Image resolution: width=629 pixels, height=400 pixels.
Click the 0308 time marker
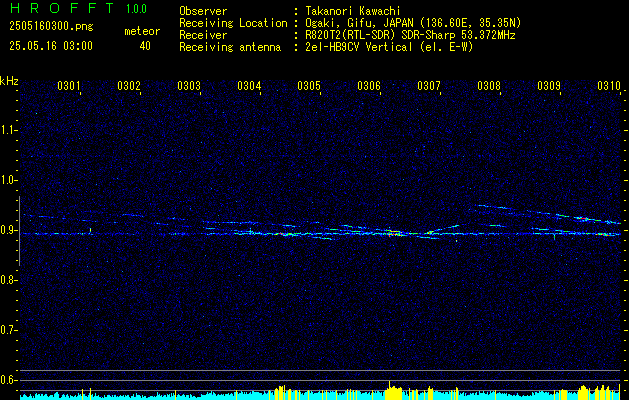pyautogui.click(x=489, y=85)
